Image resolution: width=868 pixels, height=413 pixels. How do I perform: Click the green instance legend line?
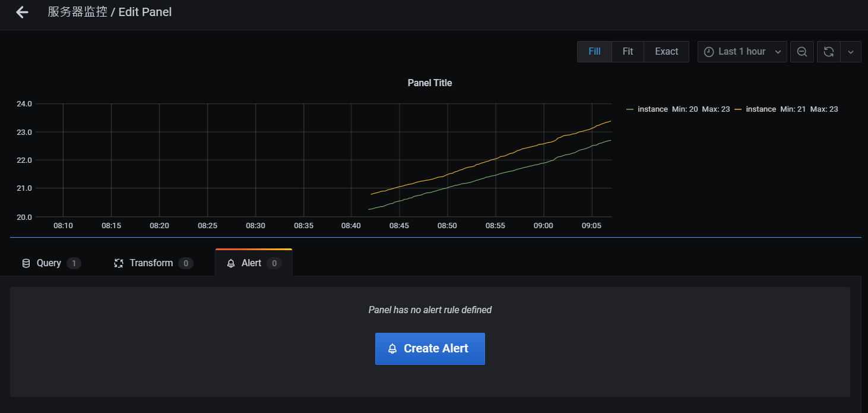(x=631, y=109)
